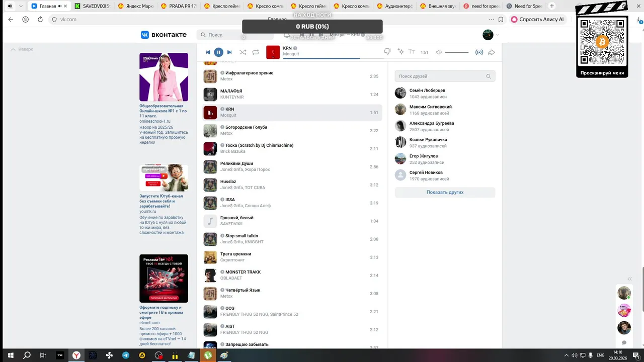Play the track Husslaz
The width and height of the screenshot is (644, 362).
tap(292, 185)
